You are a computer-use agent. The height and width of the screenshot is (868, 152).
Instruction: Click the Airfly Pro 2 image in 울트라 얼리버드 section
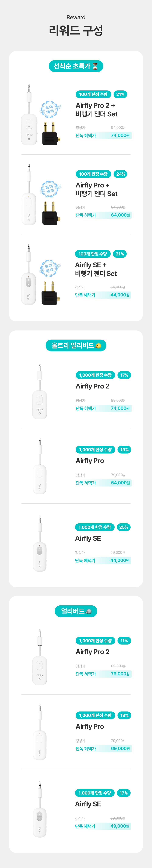click(x=40, y=392)
